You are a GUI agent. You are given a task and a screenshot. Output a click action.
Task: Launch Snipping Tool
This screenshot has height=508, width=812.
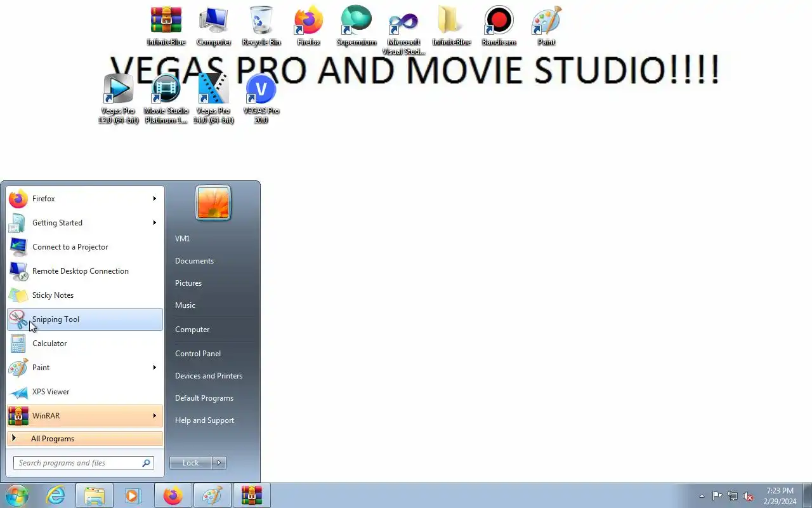click(85, 319)
